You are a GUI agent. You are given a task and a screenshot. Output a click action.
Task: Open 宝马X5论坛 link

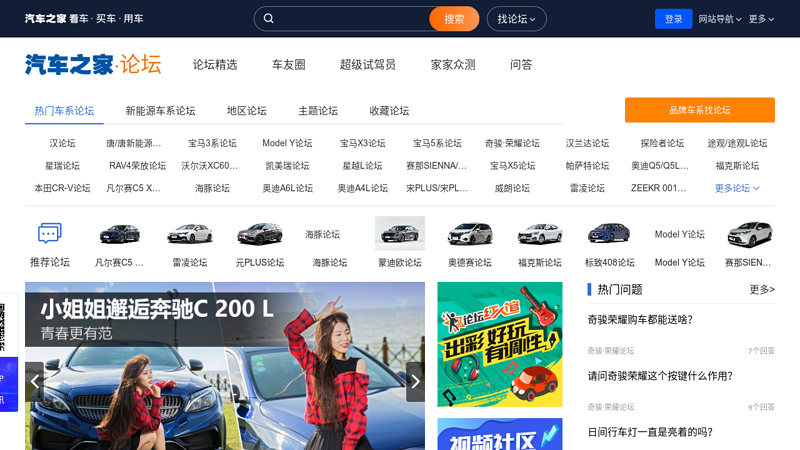tap(512, 166)
